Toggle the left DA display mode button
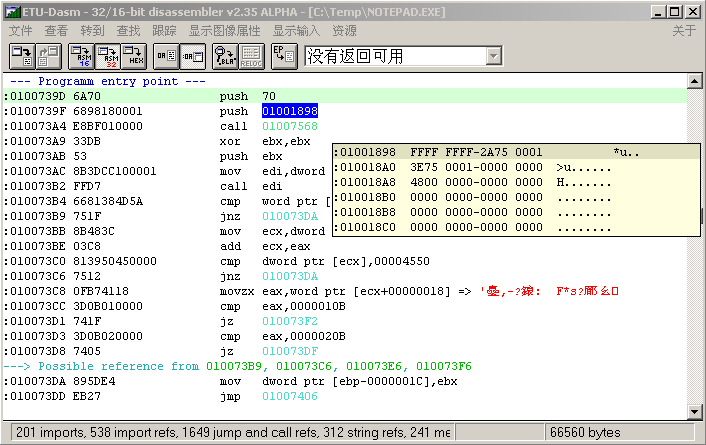The width and height of the screenshot is (706, 445). 167,55
